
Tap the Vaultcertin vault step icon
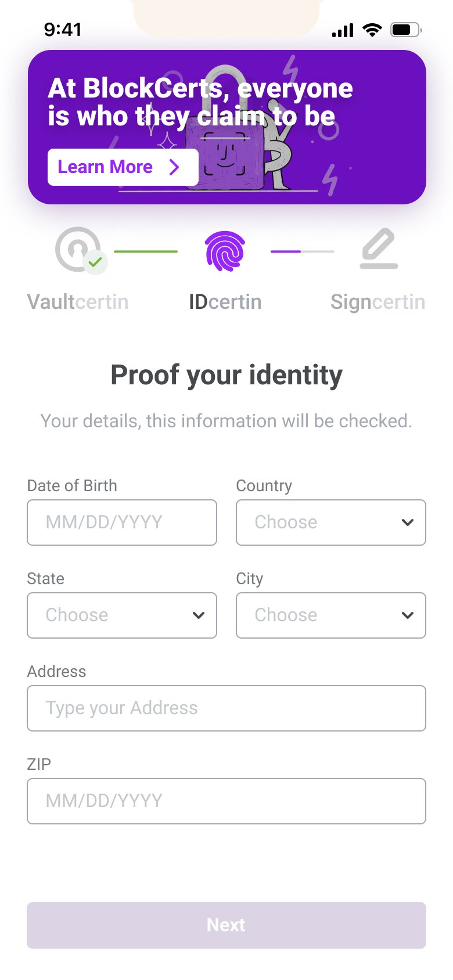tap(77, 248)
